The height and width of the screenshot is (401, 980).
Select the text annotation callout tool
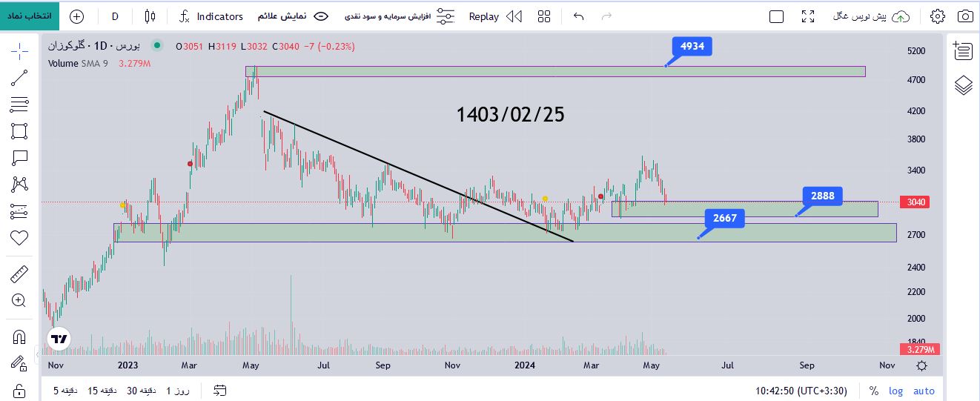point(19,158)
